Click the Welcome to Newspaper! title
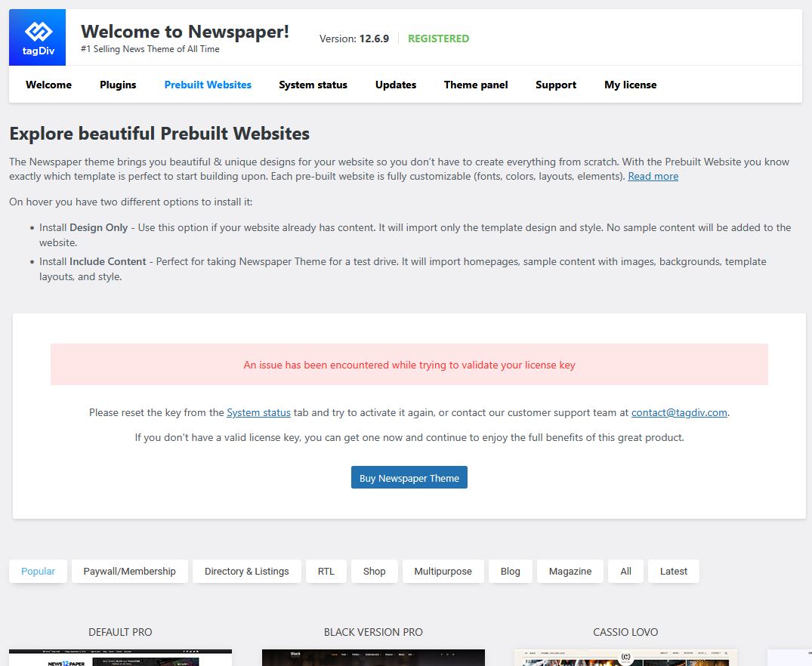Viewport: 812px width, 666px height. pos(185,32)
